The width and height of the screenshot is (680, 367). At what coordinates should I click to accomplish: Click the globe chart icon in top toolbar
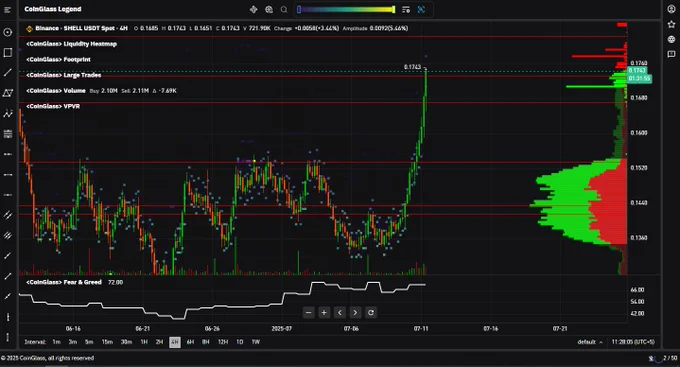click(269, 10)
